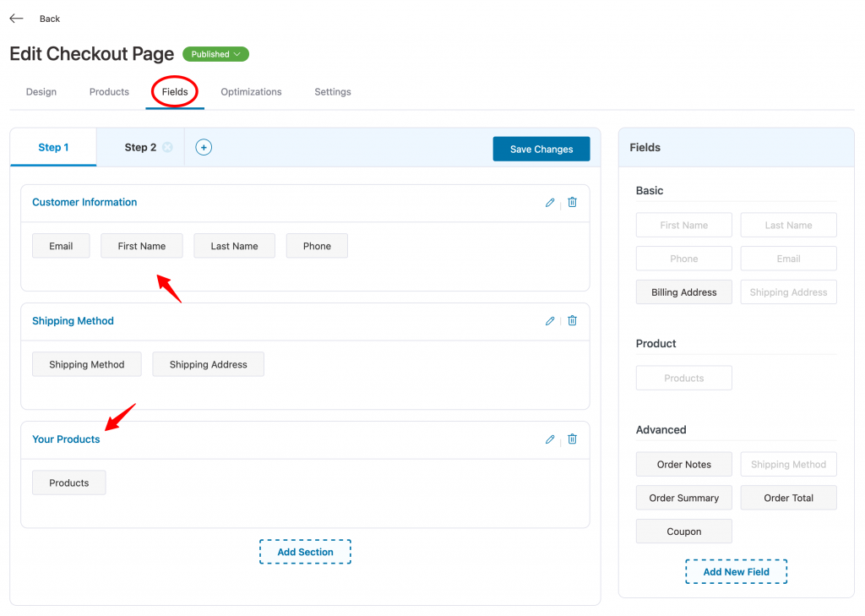Click the Add New Field button
The height and width of the screenshot is (616, 865).
[736, 572]
